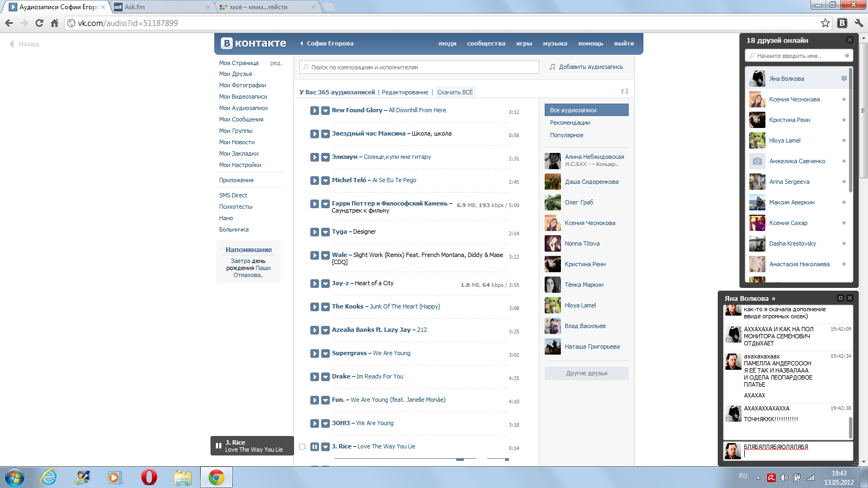Focus the audio search field

pyautogui.click(x=419, y=67)
